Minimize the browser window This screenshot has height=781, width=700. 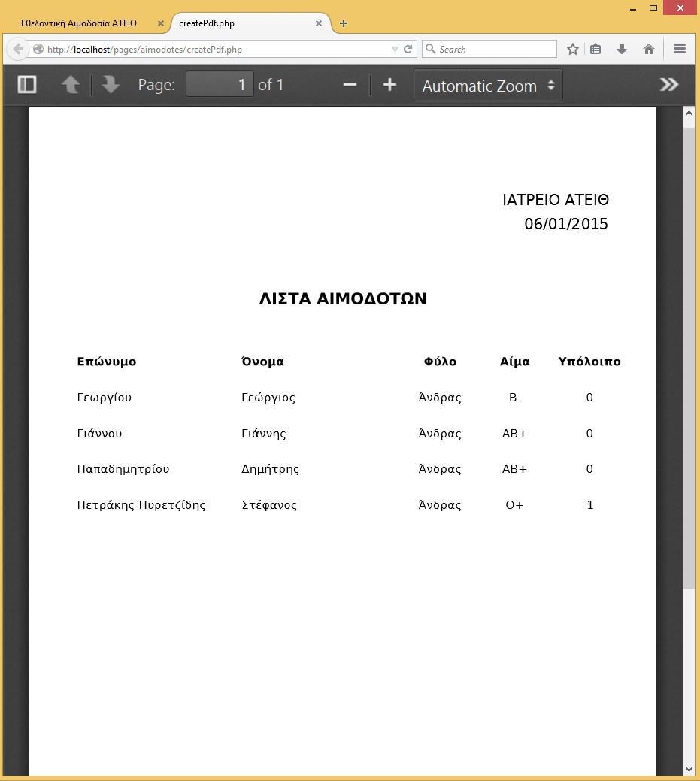tap(633, 8)
